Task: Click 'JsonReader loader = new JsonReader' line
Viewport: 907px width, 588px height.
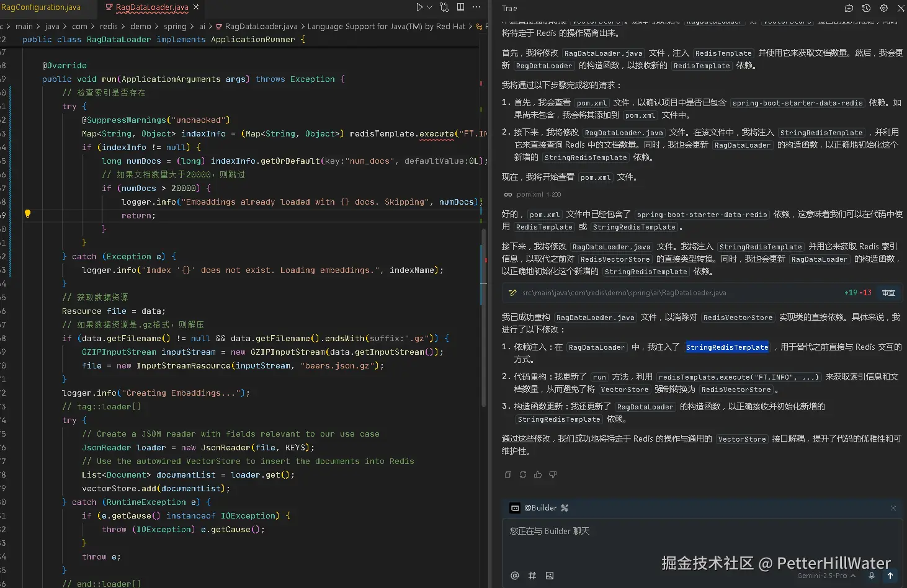Action: pos(198,448)
